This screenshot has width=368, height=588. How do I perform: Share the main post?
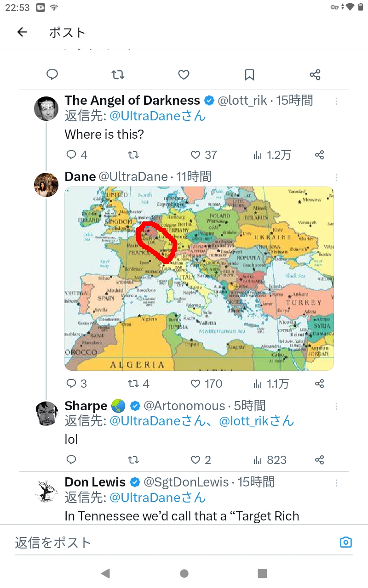(315, 74)
